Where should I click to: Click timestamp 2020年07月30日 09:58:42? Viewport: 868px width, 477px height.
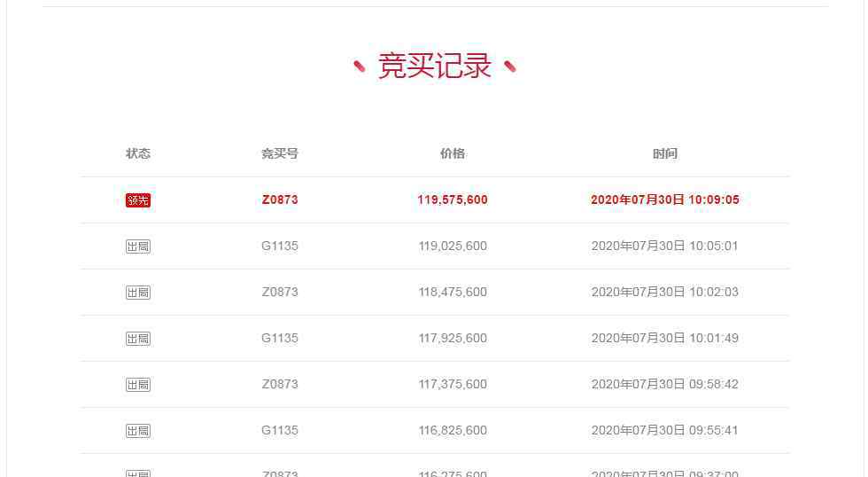(665, 384)
